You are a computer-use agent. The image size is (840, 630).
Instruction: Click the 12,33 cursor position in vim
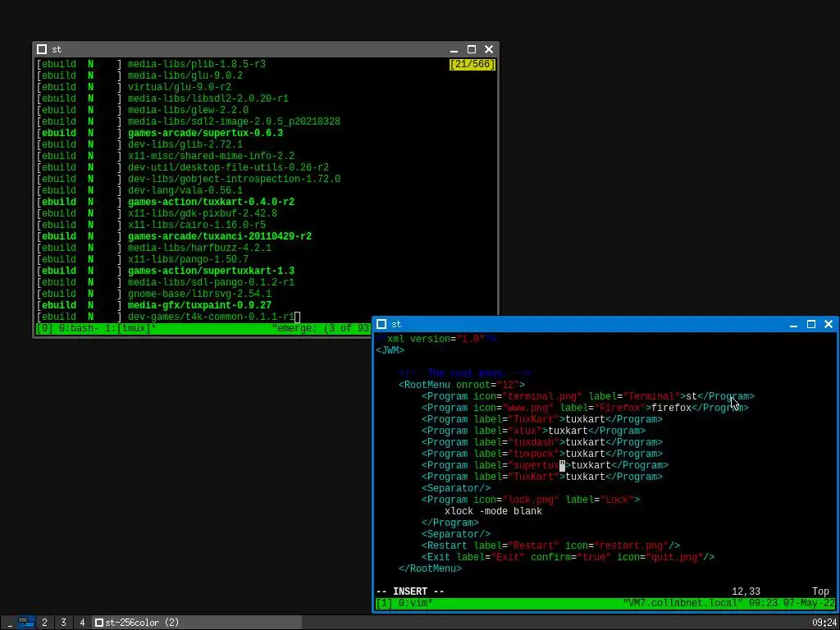pos(746,591)
